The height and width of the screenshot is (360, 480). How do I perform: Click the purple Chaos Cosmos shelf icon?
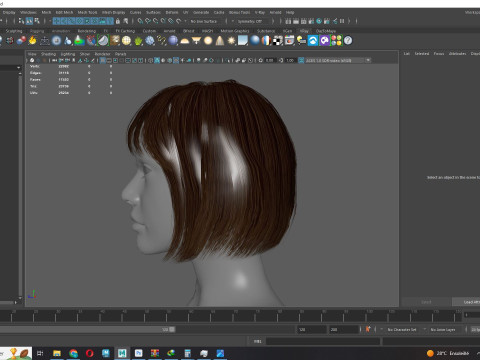tap(324, 41)
